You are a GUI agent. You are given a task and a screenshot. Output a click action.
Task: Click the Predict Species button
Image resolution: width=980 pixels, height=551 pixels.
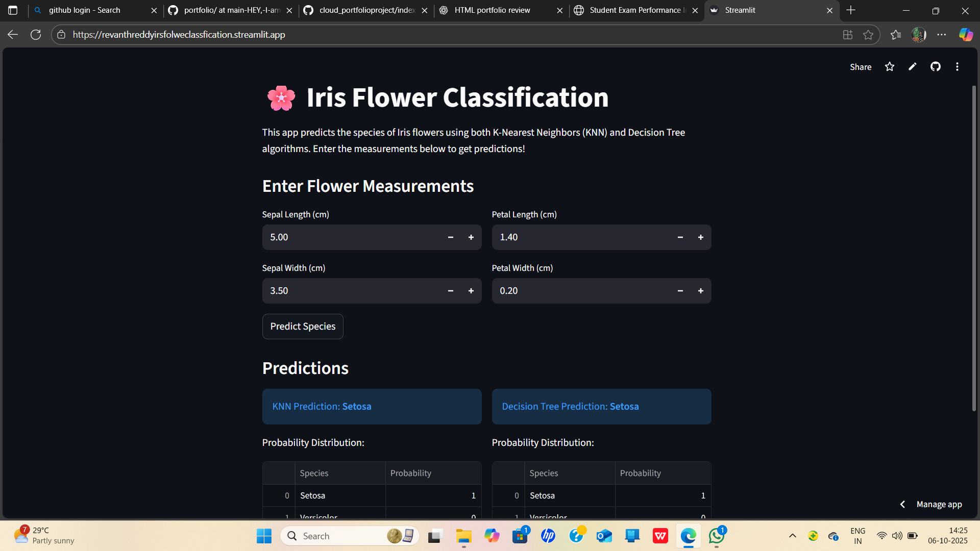(x=303, y=327)
